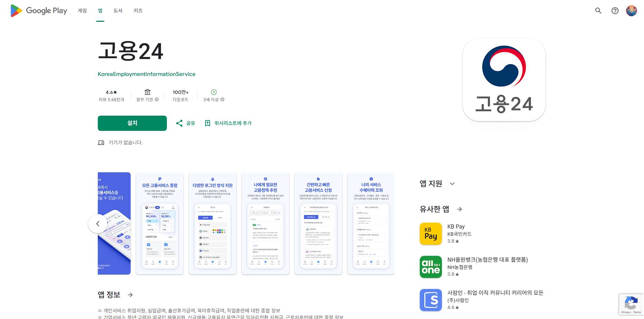Open the Google Play home logo

pos(39,11)
